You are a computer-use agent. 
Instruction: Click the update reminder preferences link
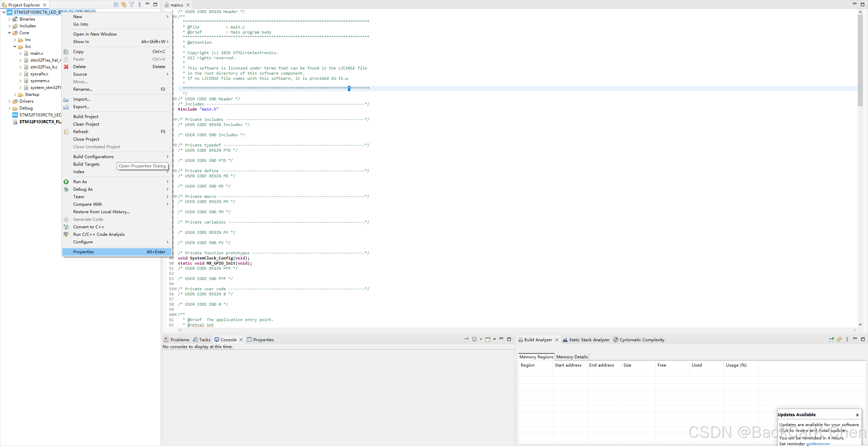tap(818, 444)
